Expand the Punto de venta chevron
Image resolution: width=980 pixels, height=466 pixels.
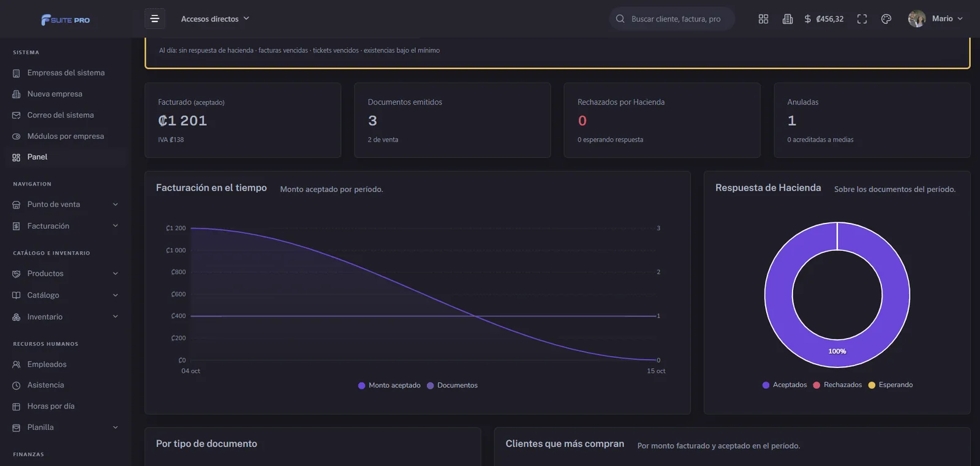(x=115, y=205)
